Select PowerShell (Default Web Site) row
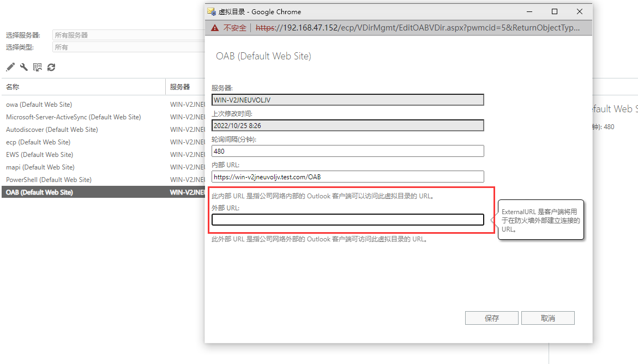The width and height of the screenshot is (638, 364). click(x=49, y=180)
